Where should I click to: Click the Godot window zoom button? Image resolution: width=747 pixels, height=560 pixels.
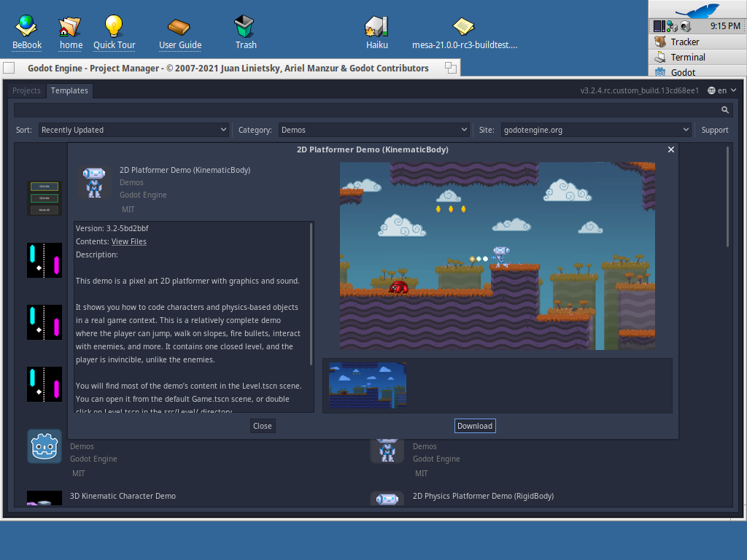click(451, 68)
